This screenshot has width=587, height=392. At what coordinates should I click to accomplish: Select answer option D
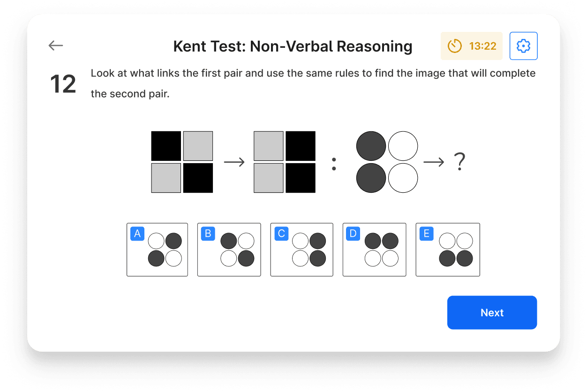[x=375, y=249]
